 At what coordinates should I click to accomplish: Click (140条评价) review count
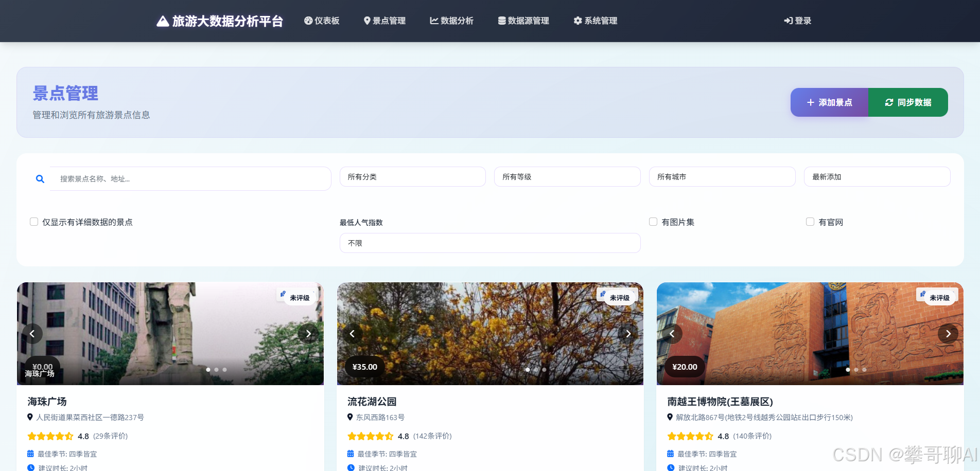[x=752, y=436]
